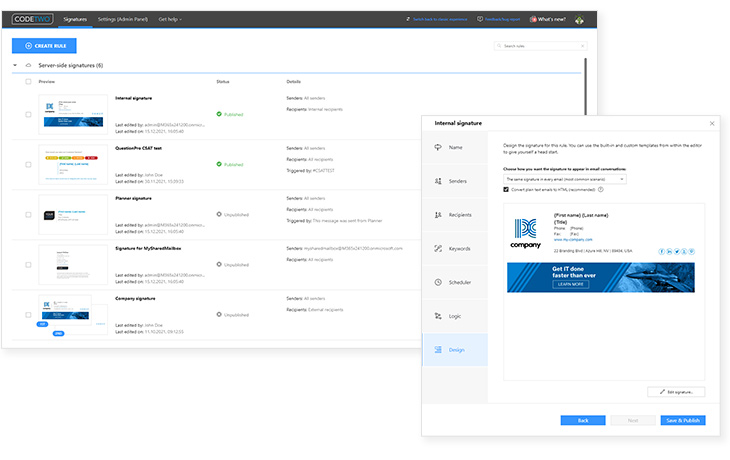Switch back to classic experience link
Screen dimensions: 730x460
pyautogui.click(x=437, y=19)
